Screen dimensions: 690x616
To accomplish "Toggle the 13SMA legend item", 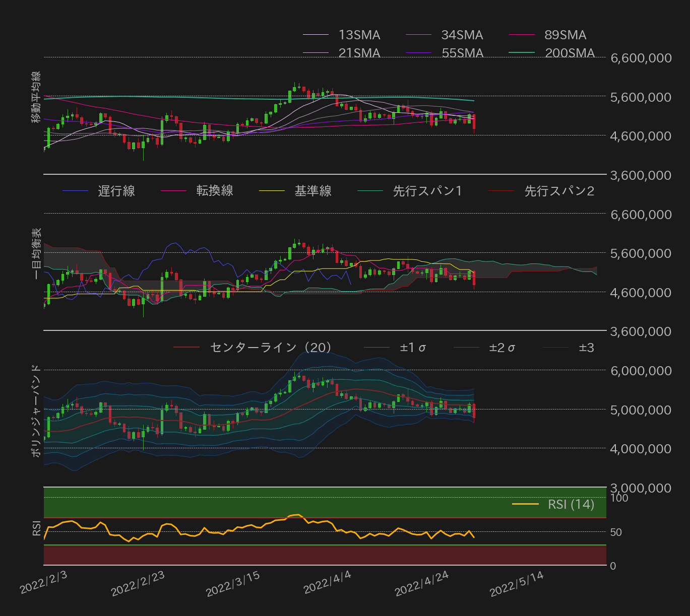I will 359,35.
